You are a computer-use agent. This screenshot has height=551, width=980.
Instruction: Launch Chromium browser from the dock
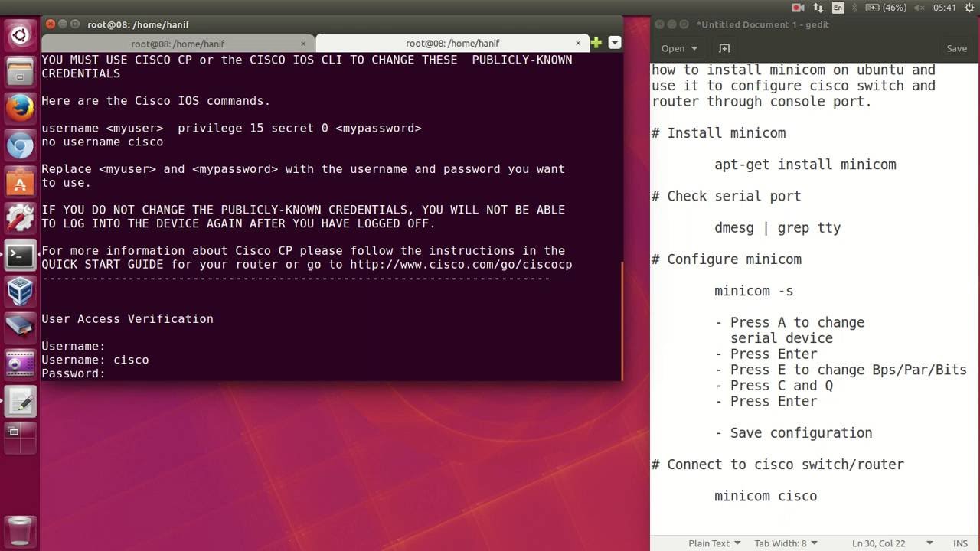(x=20, y=145)
